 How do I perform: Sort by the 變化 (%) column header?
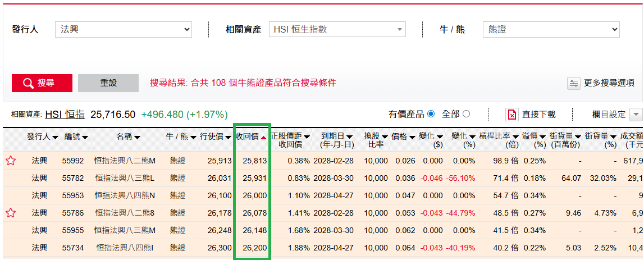click(463, 140)
